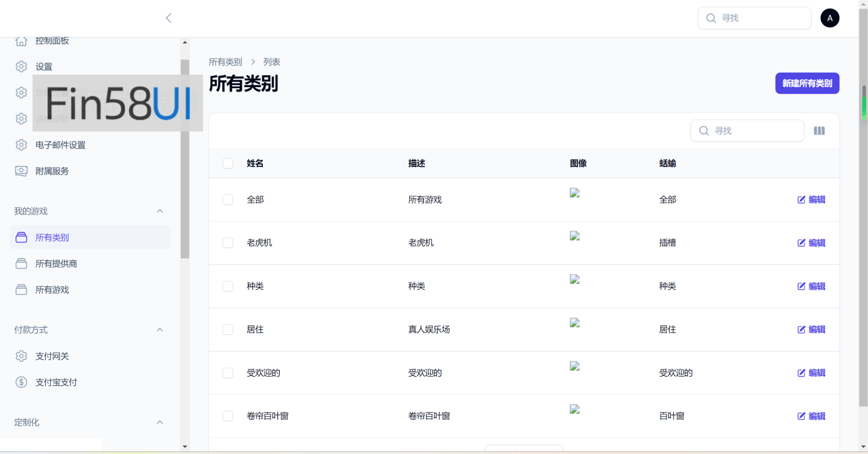The height and width of the screenshot is (454, 868).
Task: Click the gear icon beside 设置
Action: point(21,67)
